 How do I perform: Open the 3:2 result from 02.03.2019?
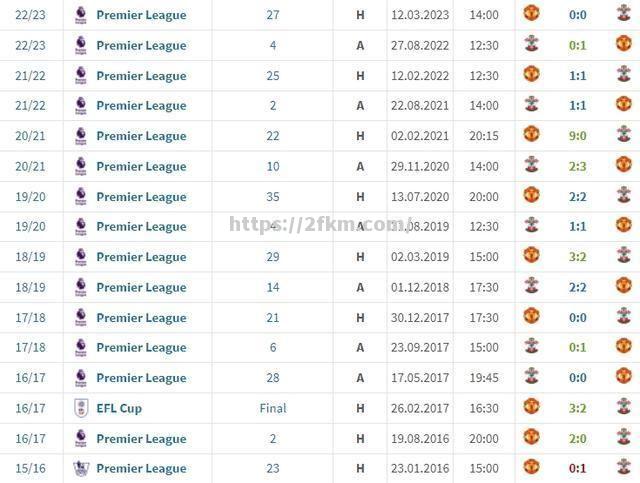click(x=577, y=256)
